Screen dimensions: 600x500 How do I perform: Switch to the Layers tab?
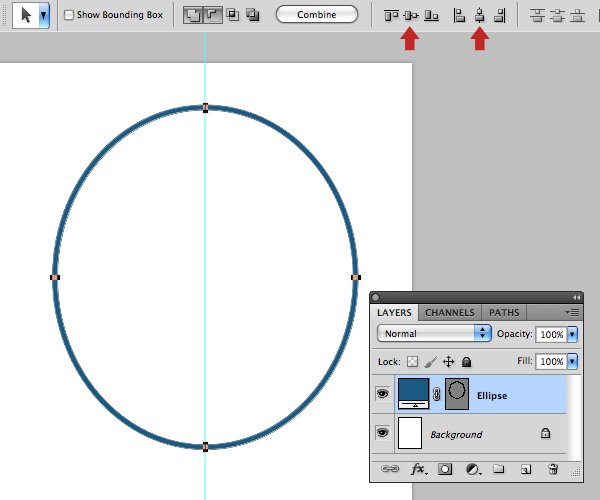pos(394,313)
